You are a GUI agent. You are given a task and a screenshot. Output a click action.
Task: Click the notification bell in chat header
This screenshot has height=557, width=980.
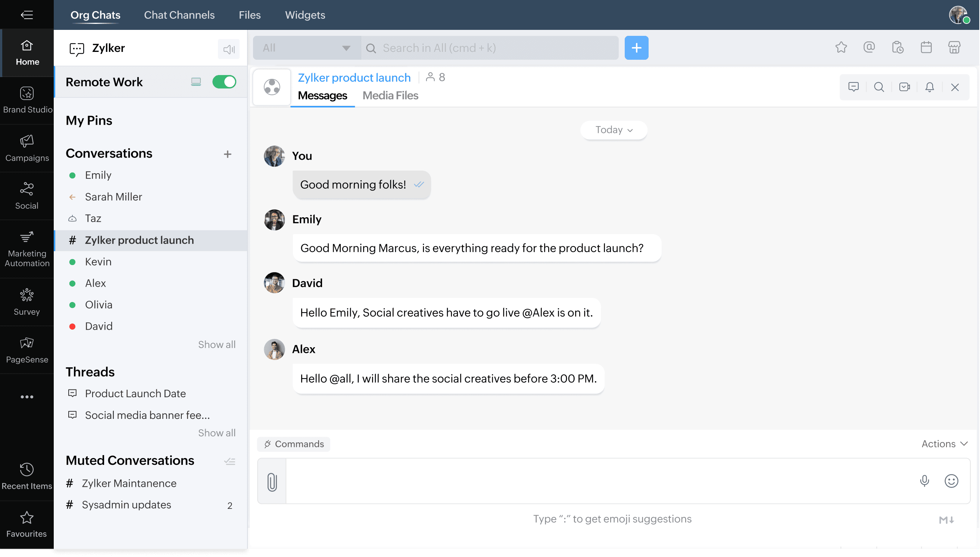pyautogui.click(x=930, y=87)
